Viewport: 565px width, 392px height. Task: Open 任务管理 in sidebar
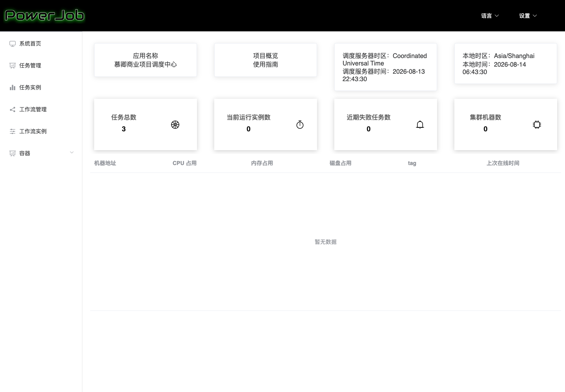[x=41, y=65]
